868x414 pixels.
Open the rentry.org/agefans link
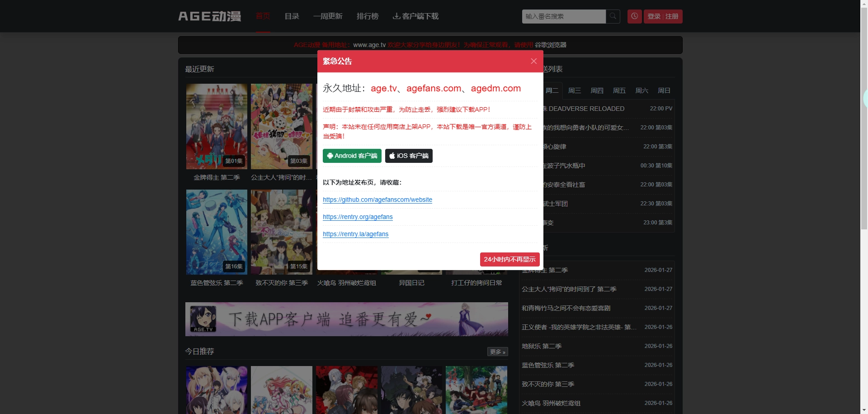(358, 217)
